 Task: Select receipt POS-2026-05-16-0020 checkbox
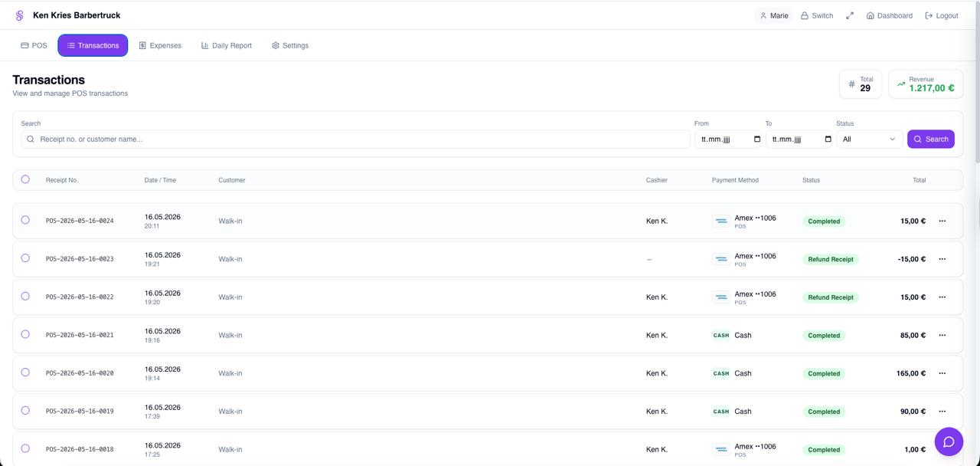(25, 372)
